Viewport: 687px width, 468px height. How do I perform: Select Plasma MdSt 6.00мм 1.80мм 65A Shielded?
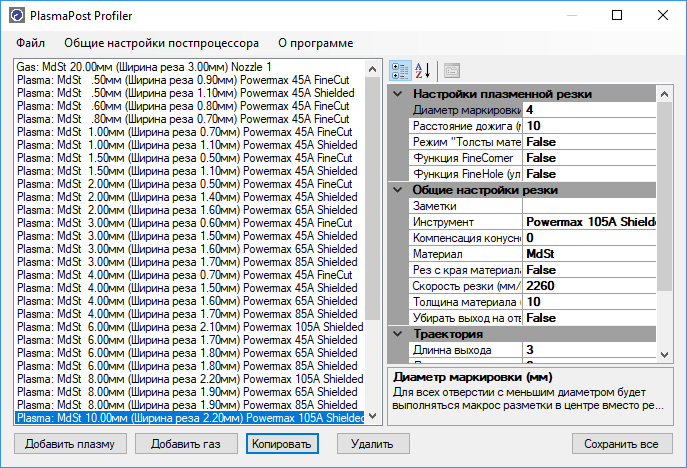coord(189,353)
